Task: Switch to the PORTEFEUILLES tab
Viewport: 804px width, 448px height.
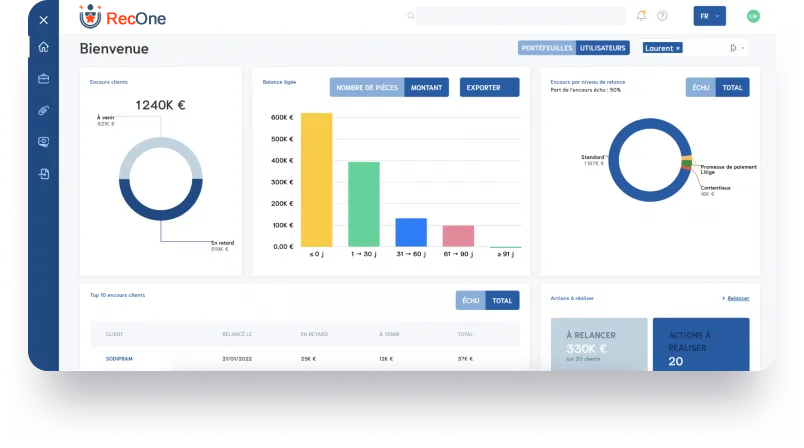Action: pos(547,48)
